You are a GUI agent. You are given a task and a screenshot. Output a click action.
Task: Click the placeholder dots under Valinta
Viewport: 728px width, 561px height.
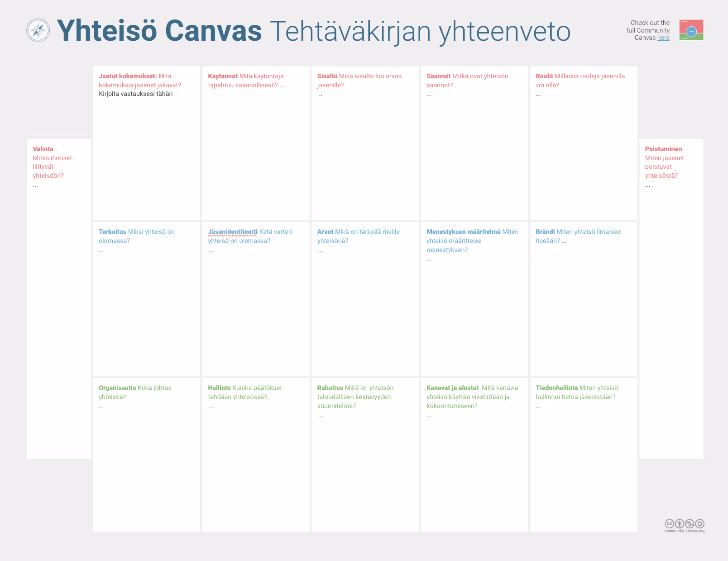pos(35,185)
